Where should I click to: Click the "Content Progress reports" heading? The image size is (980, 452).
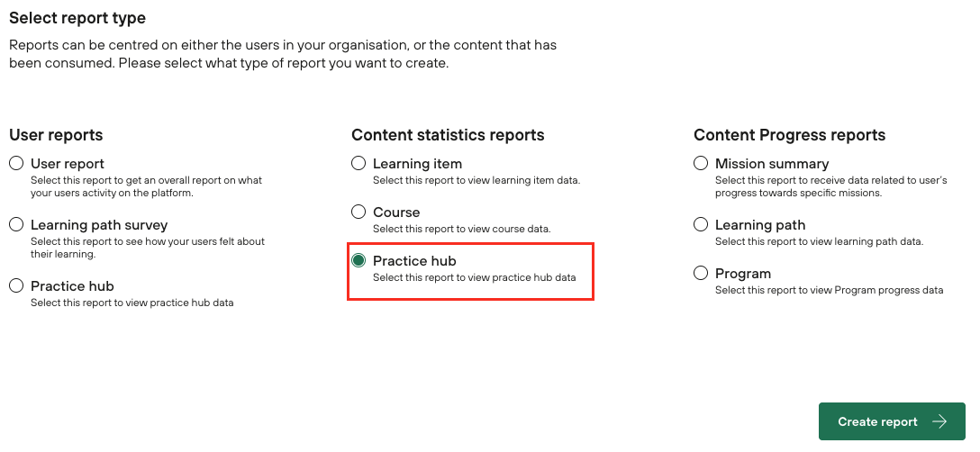click(x=789, y=135)
